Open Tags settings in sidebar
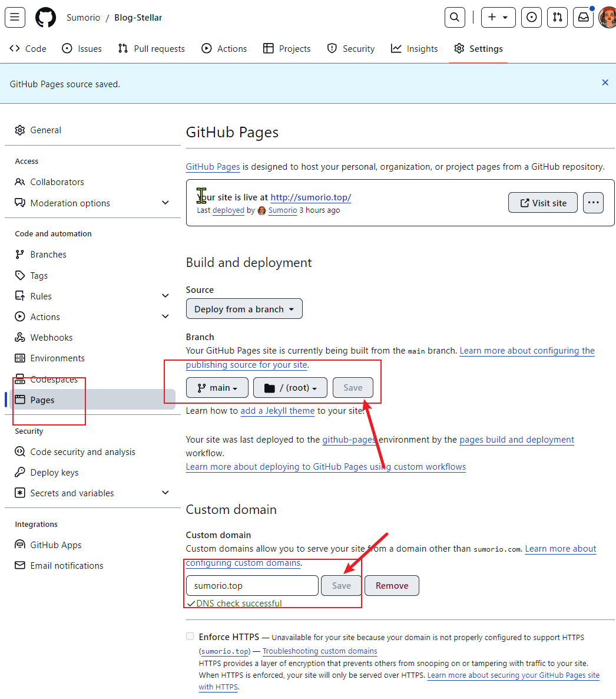 (x=92, y=275)
